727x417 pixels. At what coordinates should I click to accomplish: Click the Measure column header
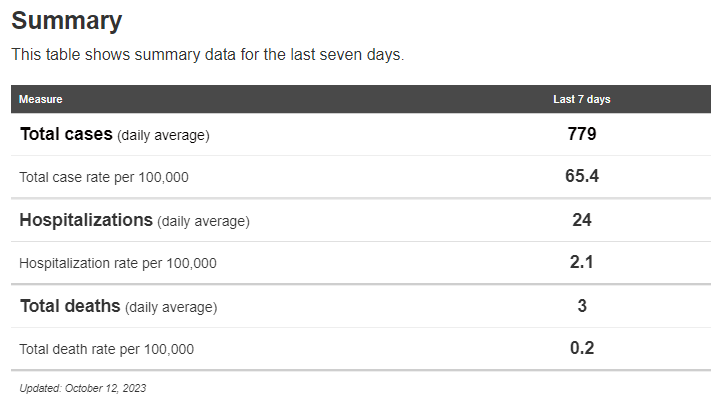point(41,100)
